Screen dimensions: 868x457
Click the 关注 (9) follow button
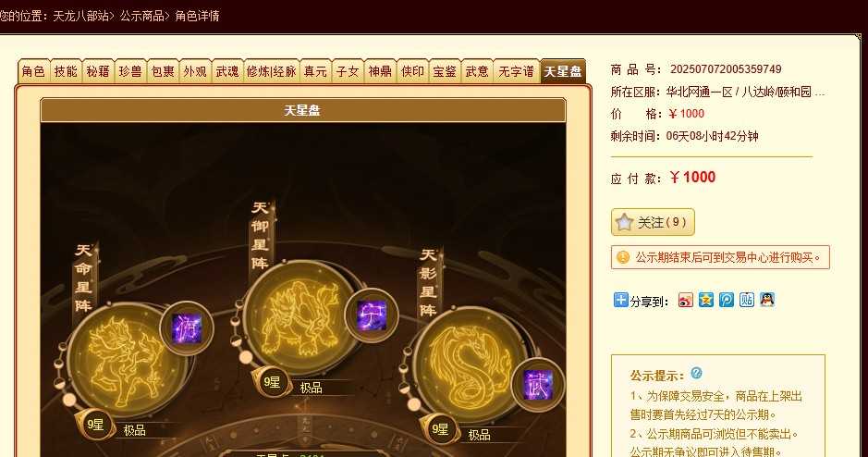pyautogui.click(x=653, y=222)
